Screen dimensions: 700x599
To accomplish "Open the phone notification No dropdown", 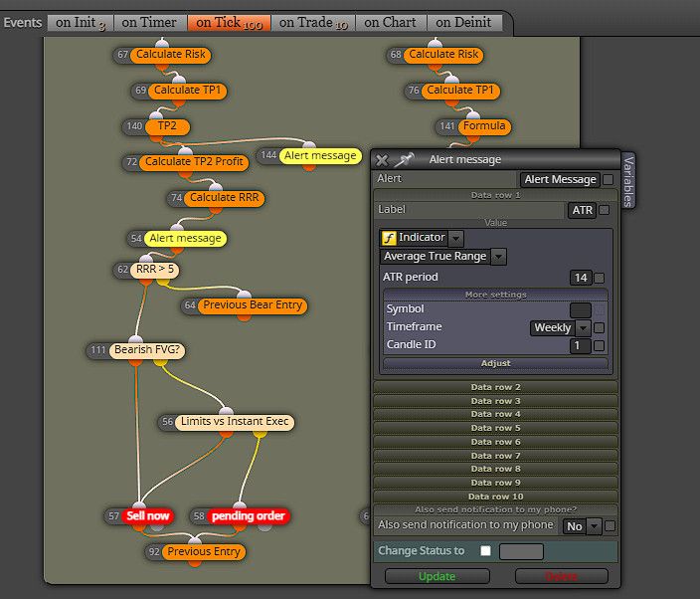I will point(594,526).
